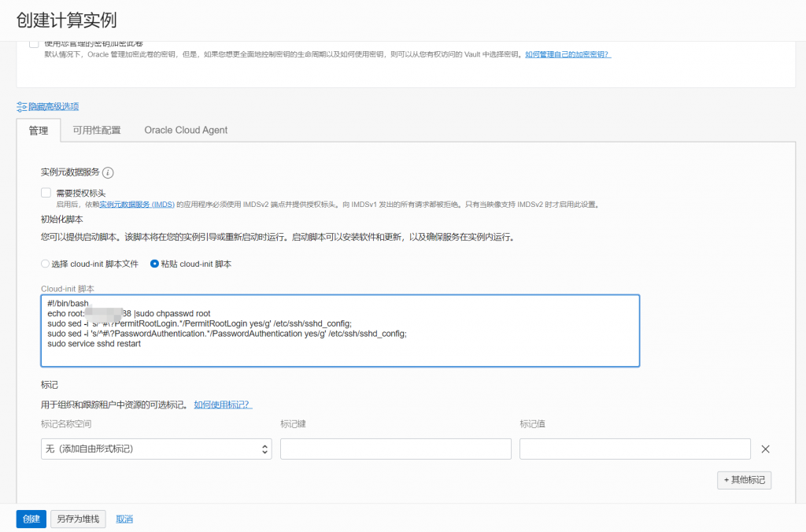Click the + 其他标记 button
Image resolution: width=806 pixels, height=532 pixels.
[743, 480]
